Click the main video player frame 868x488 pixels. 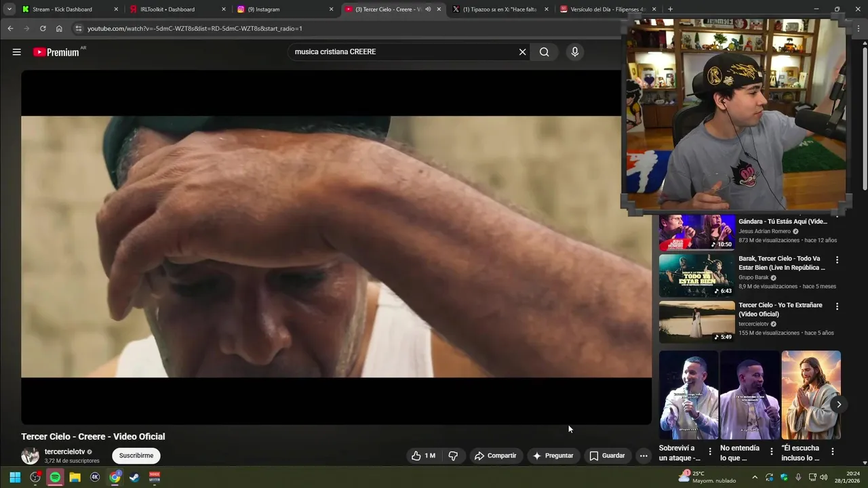(336, 247)
